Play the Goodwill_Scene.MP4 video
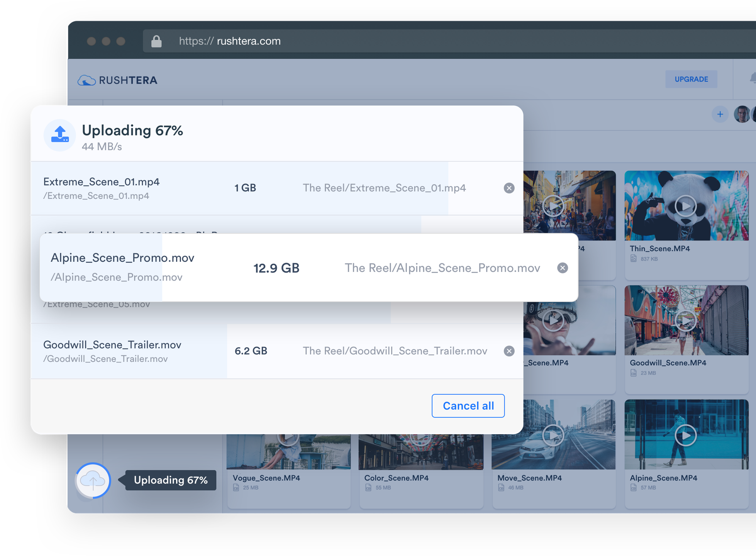 [685, 320]
